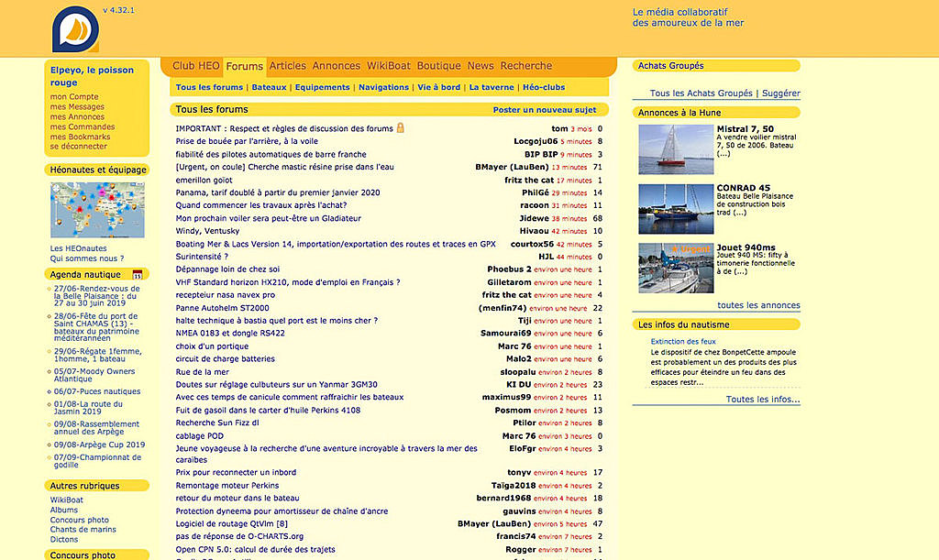The image size is (939, 560).
Task: Click se déconnecter to log out
Action: coord(79,147)
